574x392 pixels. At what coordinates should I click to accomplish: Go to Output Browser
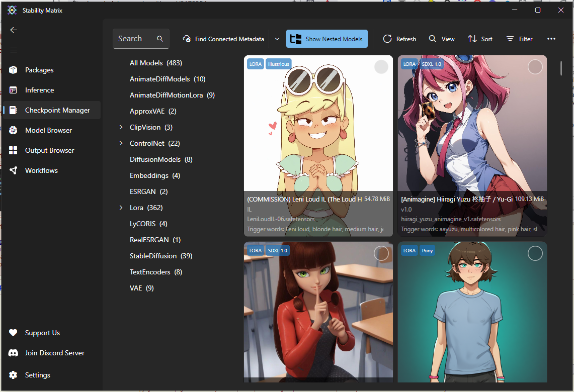[51, 150]
